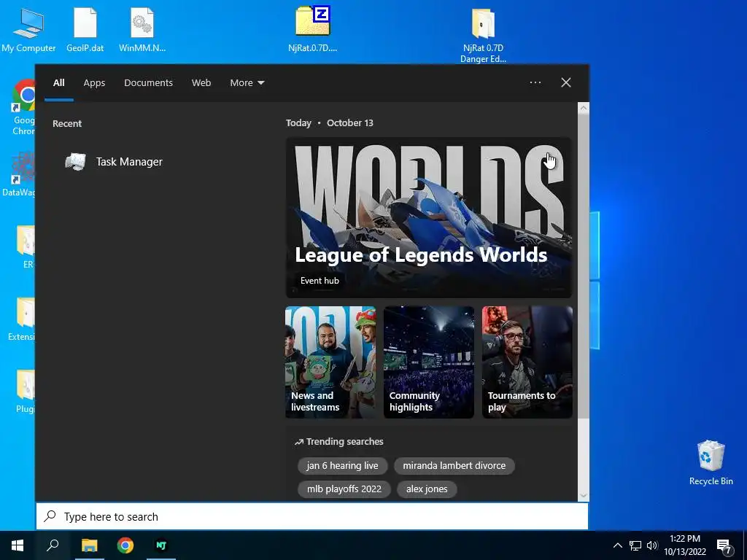
Task: Open search options three-dot menu
Action: click(x=535, y=82)
